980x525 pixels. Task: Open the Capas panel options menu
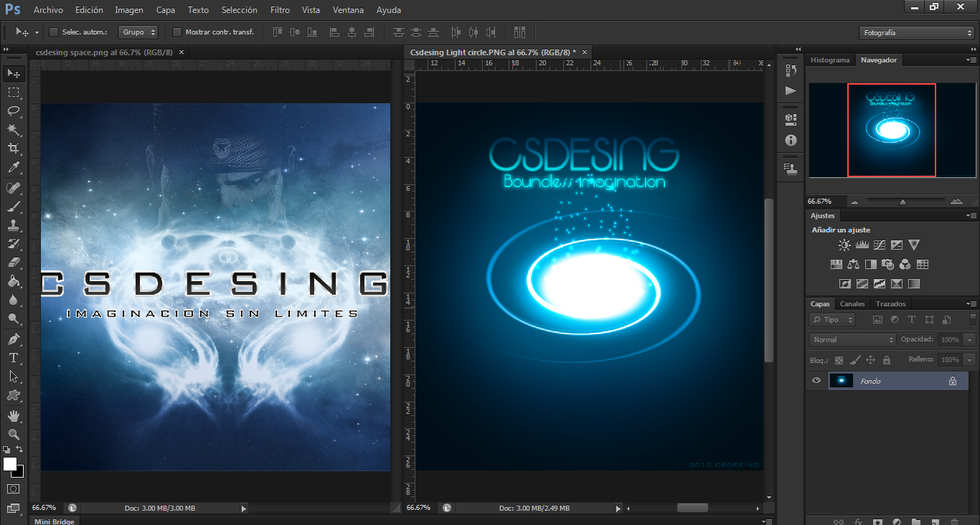tap(971, 303)
